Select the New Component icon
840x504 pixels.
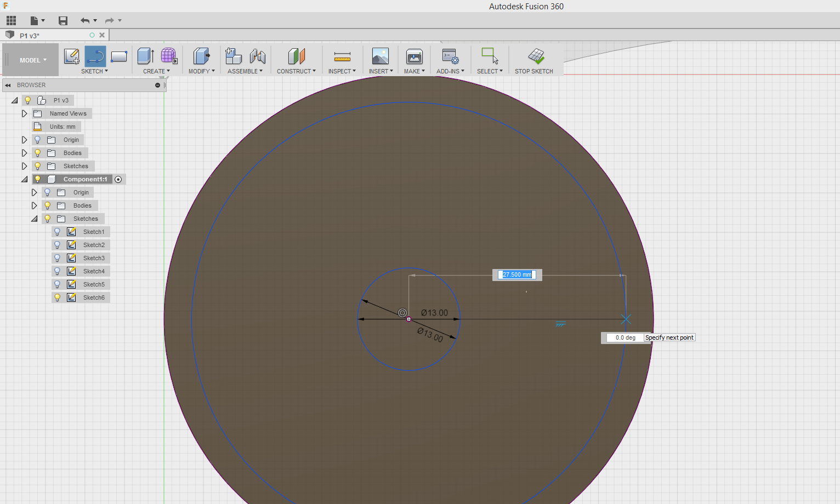[x=234, y=56]
